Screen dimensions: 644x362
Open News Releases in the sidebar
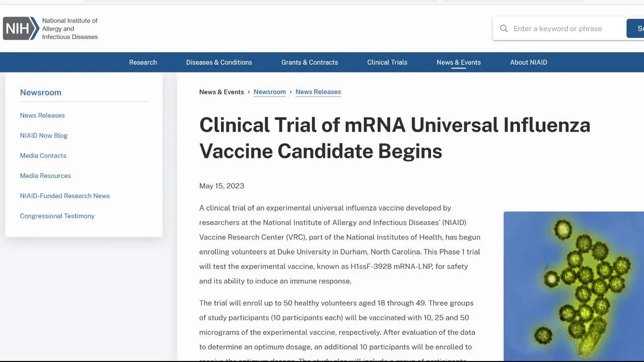[42, 116]
